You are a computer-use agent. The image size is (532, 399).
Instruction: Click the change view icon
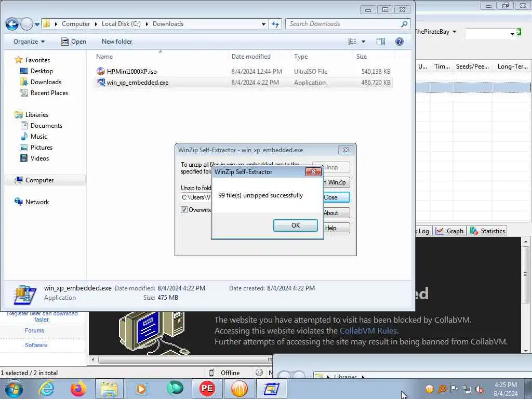coord(352,42)
